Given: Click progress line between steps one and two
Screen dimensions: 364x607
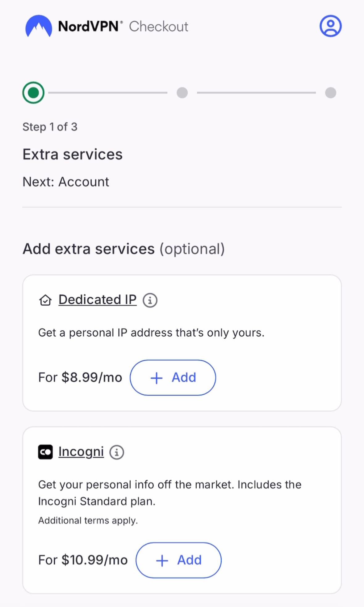Looking at the screenshot, I should (108, 92).
